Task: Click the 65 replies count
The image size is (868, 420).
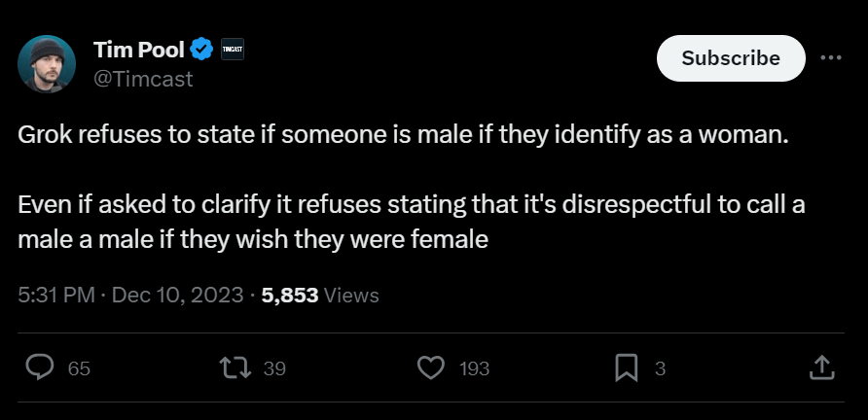Action: pyautogui.click(x=79, y=368)
